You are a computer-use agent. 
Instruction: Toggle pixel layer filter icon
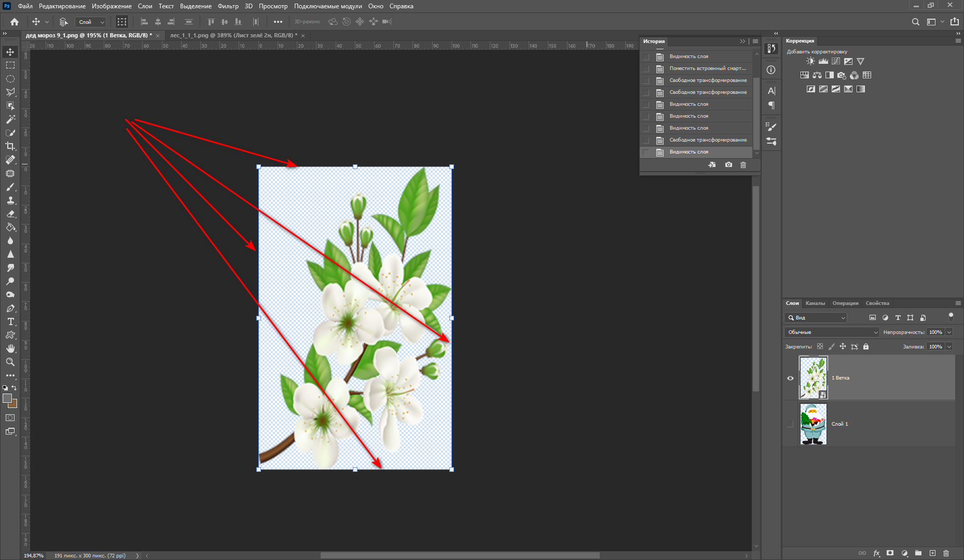873,318
